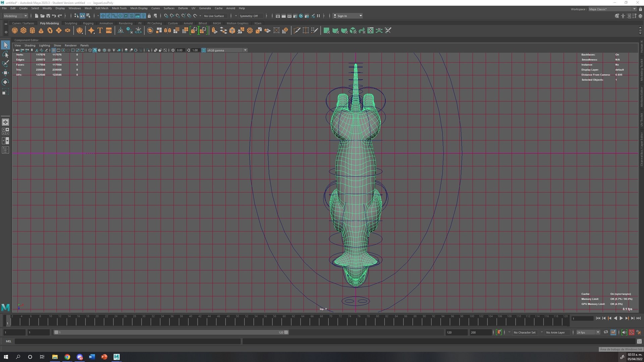644x362 pixels.
Task: Open the Script Editor icon
Action: (639, 341)
